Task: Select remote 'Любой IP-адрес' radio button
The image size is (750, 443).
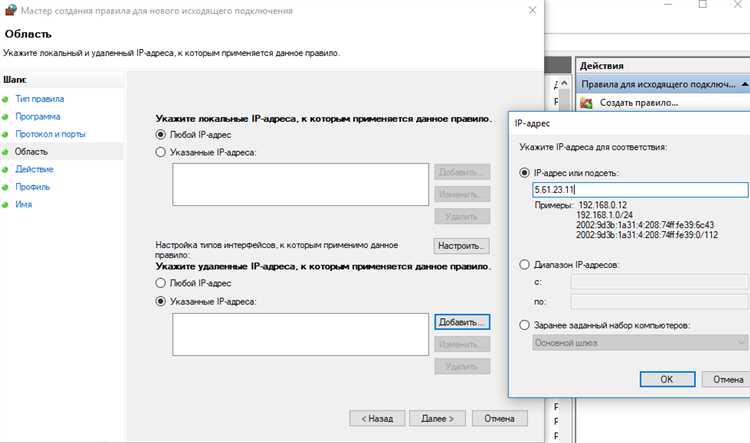Action: pos(161,283)
